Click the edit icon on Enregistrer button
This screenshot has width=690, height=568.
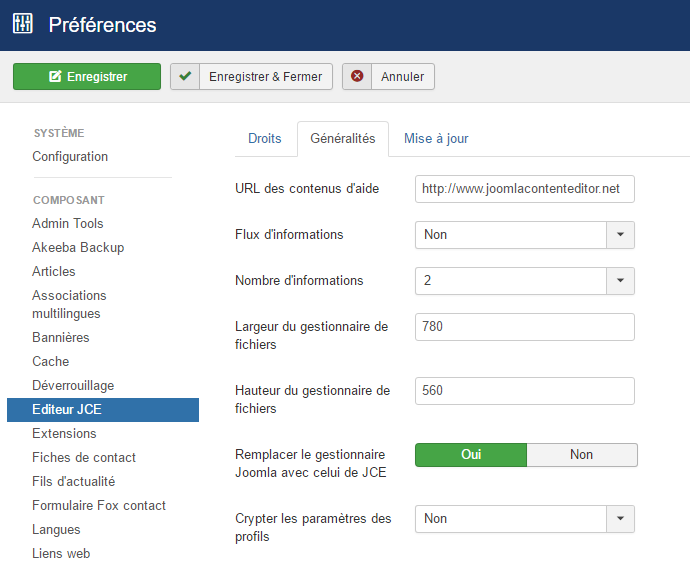click(55, 76)
